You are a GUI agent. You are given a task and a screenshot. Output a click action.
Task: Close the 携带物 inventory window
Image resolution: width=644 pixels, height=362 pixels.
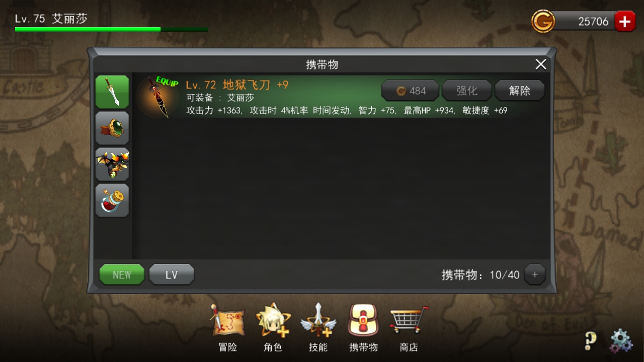pyautogui.click(x=541, y=64)
